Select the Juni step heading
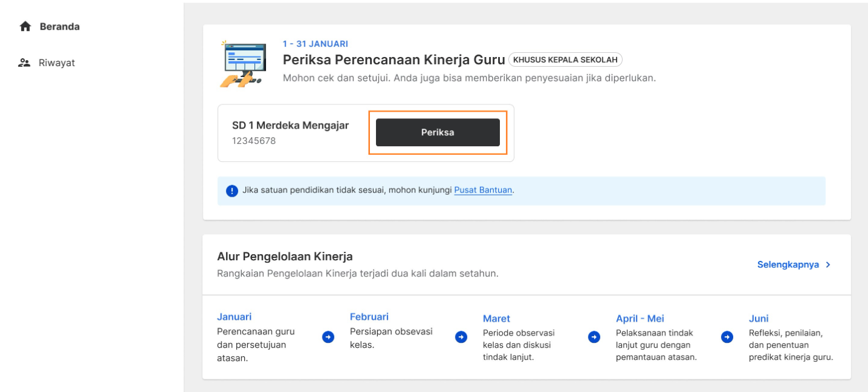The width and height of the screenshot is (868, 392). (x=759, y=319)
